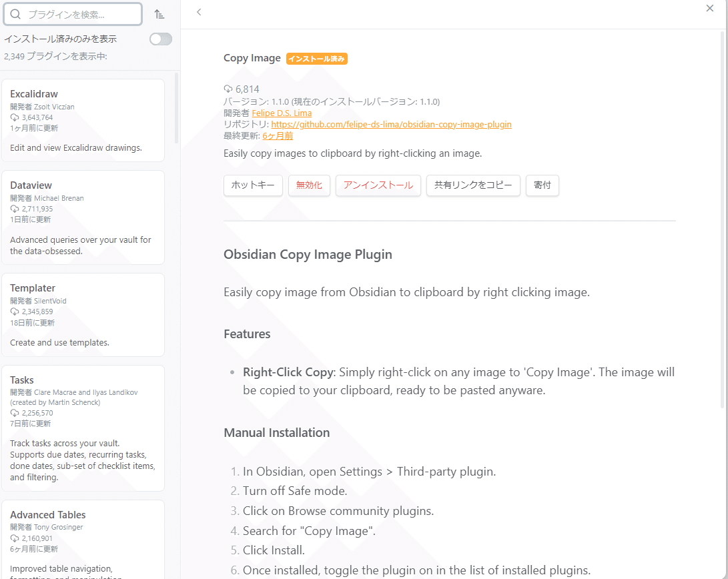
Task: Select the Tasks plugin card
Action: [x=83, y=428]
